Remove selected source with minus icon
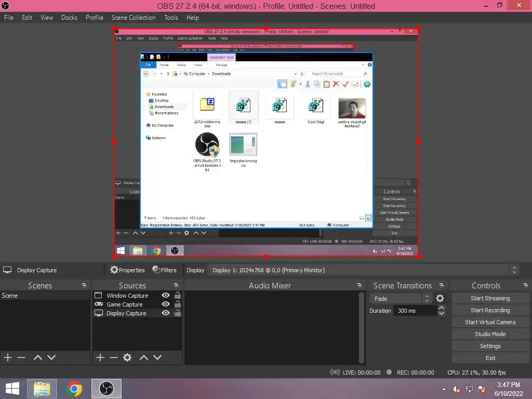 click(x=114, y=357)
